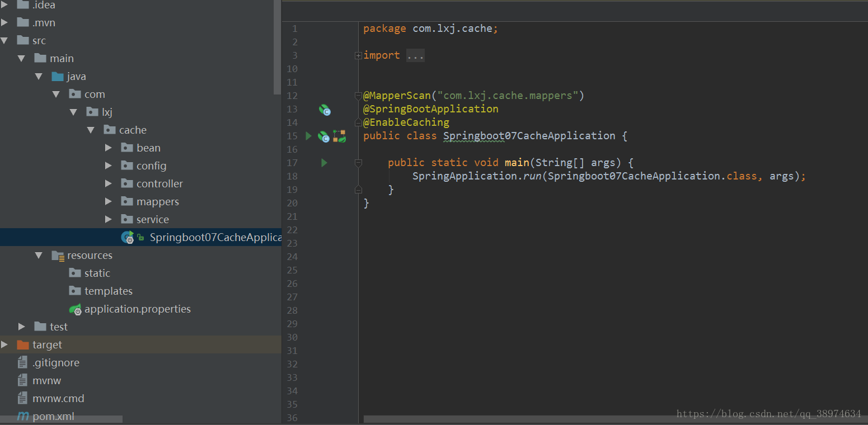868x425 pixels.
Task: Click the autowired dependencies gutter icon on line 15
Action: point(339,136)
